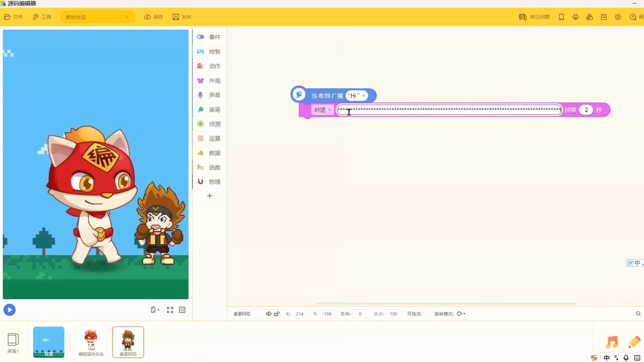This screenshot has width=644, height=362.
Task: Expand the 旋转模式 rotation mode dropdown
Action: [x=461, y=314]
